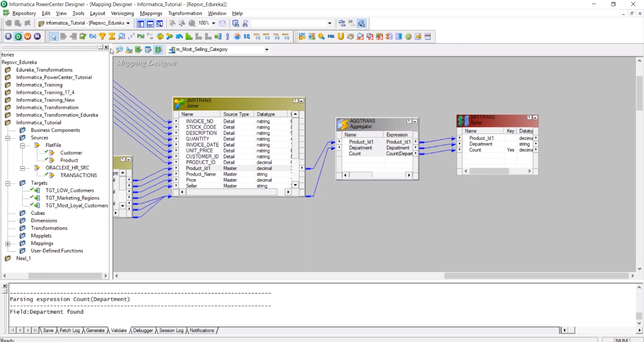Image resolution: width=644 pixels, height=342 pixels.
Task: Click the highlighted Mapping Designer tool icon
Action: pyautogui.click(x=158, y=49)
